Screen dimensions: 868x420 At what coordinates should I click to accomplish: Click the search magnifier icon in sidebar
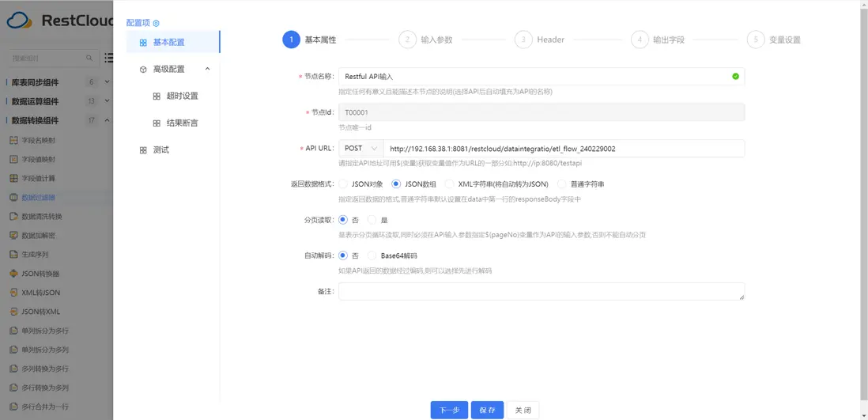(89, 58)
